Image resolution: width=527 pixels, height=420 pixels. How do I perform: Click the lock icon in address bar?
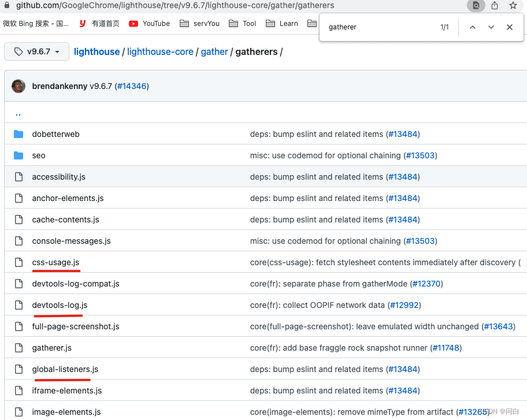click(7, 5)
